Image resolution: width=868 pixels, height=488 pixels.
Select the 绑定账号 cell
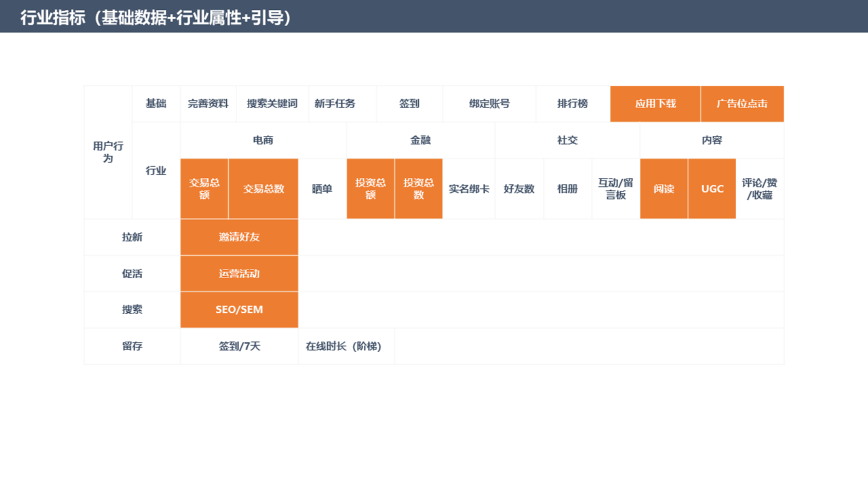pos(489,104)
